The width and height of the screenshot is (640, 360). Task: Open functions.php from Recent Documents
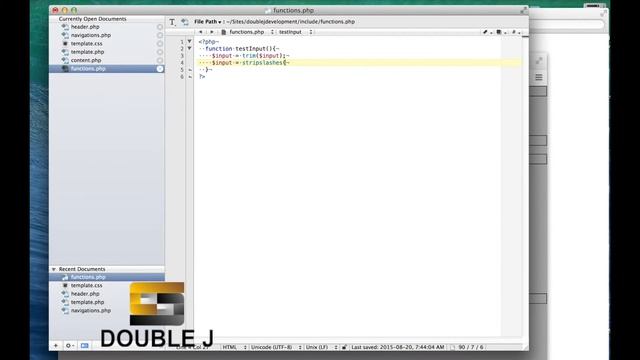[107, 277]
